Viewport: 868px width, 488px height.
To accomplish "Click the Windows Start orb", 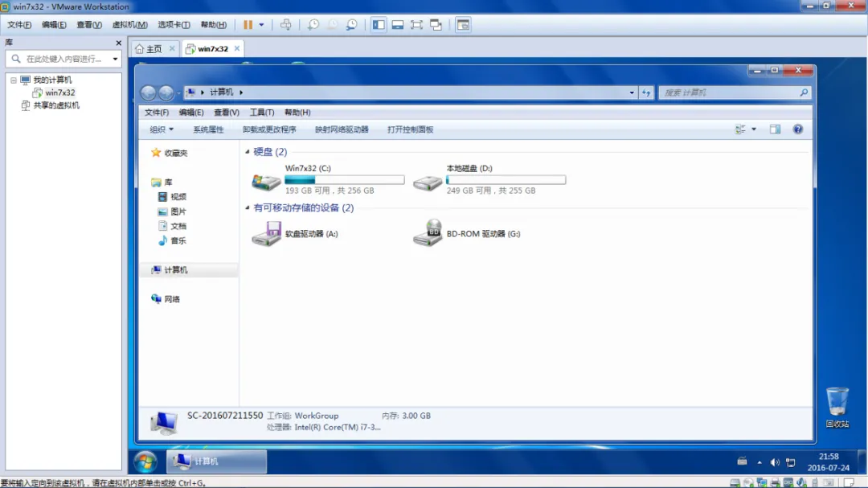I will (x=145, y=461).
